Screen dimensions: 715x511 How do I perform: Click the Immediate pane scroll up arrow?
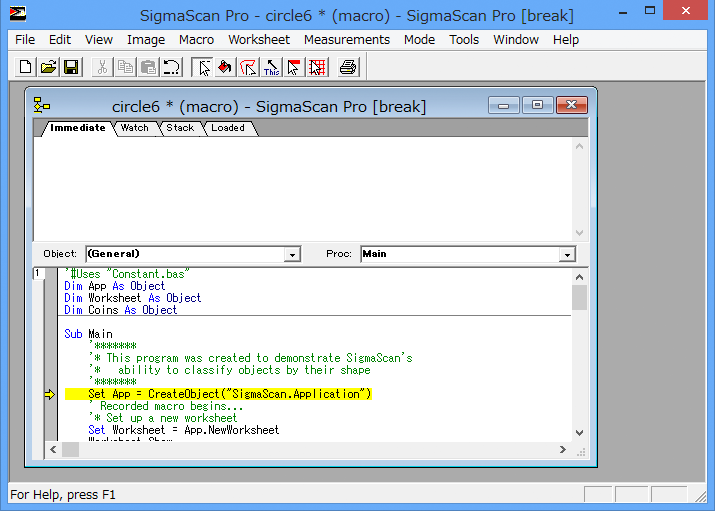click(580, 146)
